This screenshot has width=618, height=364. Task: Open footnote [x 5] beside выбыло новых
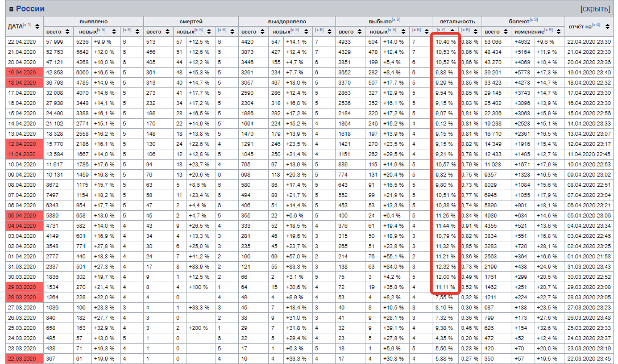392,30
